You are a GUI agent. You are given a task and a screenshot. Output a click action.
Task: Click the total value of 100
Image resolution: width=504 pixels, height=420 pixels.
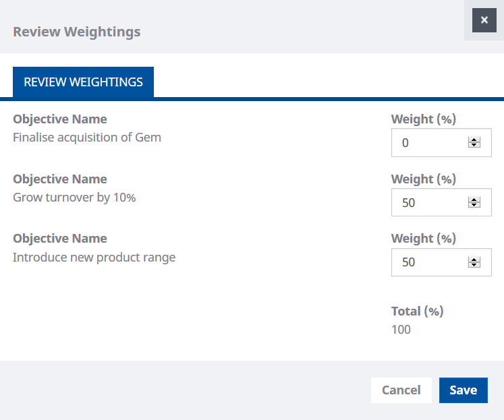point(401,330)
